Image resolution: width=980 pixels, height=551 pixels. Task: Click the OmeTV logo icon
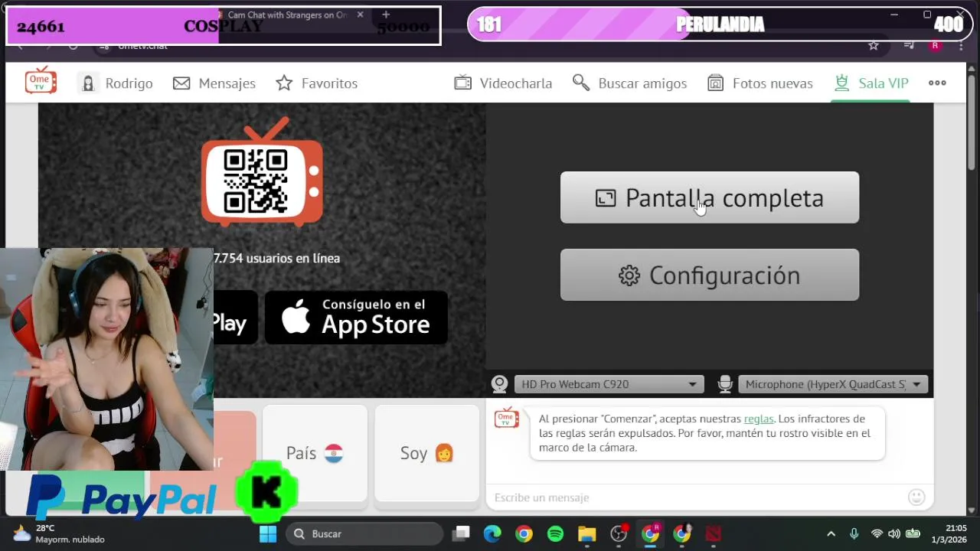point(41,81)
